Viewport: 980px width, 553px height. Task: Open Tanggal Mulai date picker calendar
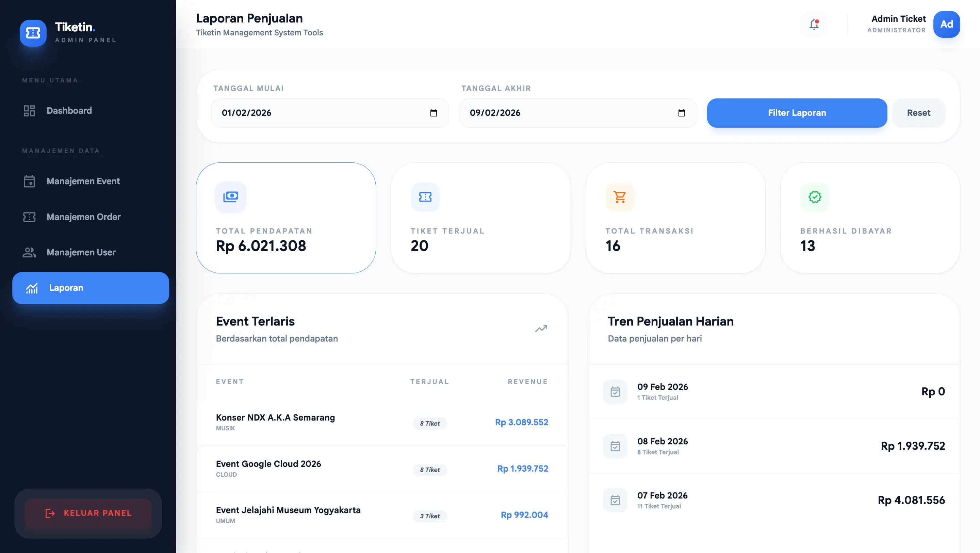click(x=433, y=113)
